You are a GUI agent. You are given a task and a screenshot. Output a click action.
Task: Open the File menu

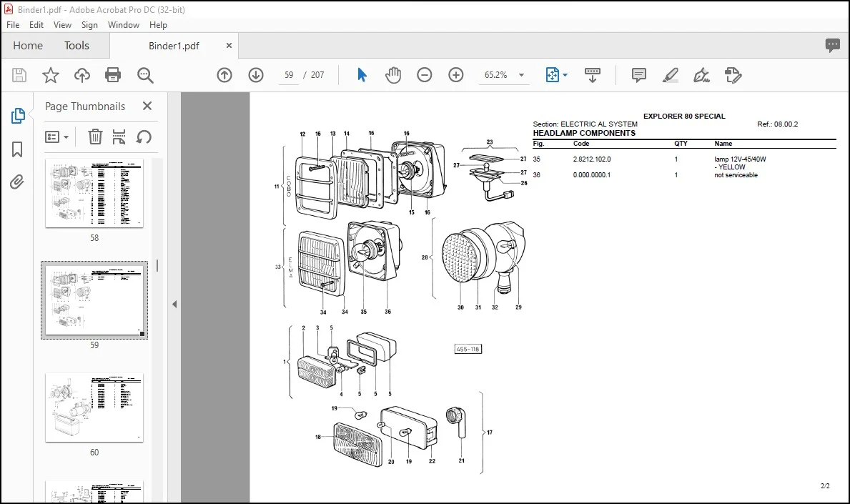tap(12, 25)
